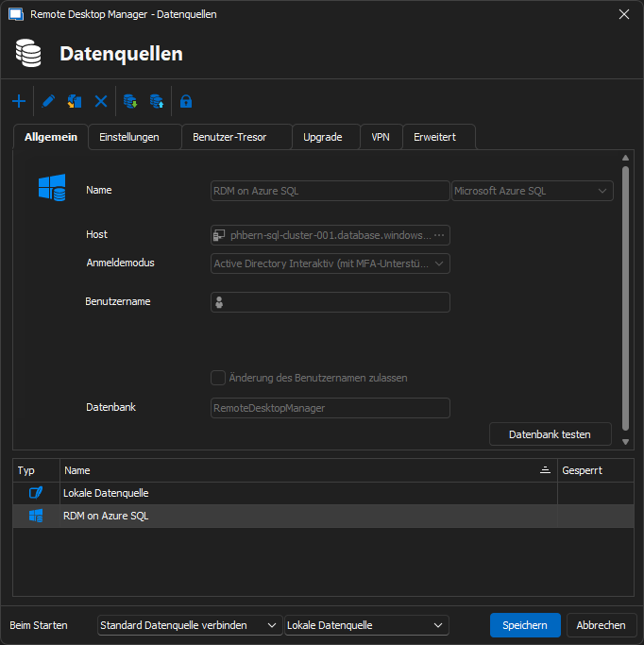Click the duplicate data source icon
644x645 pixels.
[75, 101]
